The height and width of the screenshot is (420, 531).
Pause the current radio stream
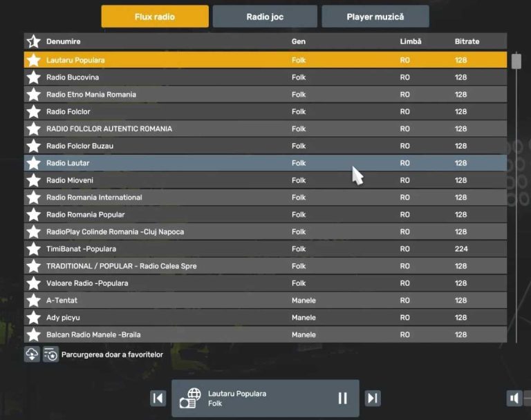tap(343, 398)
